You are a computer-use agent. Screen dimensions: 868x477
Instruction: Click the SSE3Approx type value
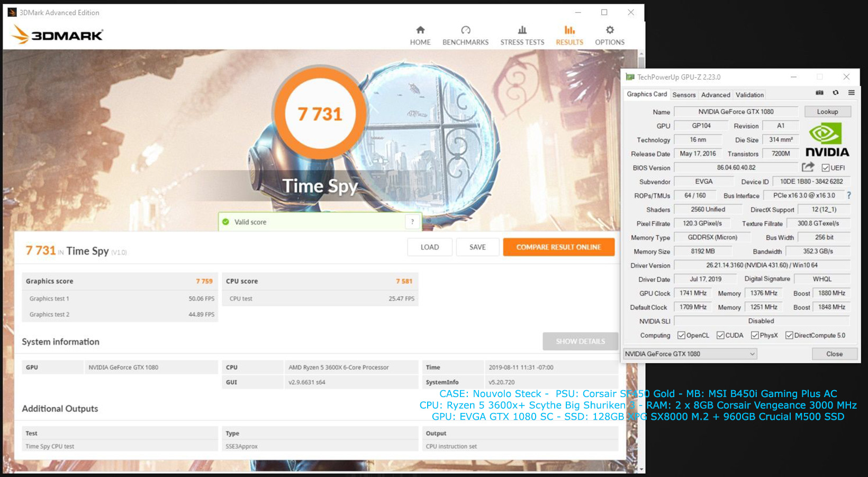pyautogui.click(x=241, y=446)
